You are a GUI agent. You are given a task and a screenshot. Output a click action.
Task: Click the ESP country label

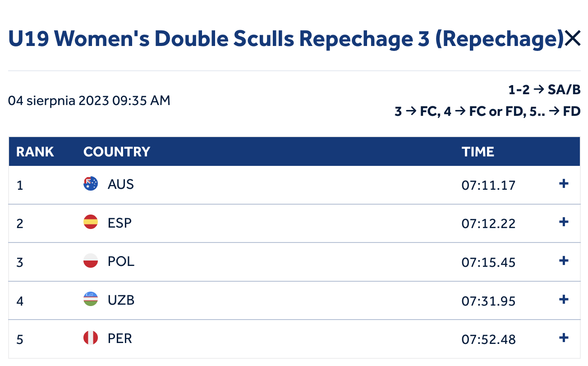120,223
